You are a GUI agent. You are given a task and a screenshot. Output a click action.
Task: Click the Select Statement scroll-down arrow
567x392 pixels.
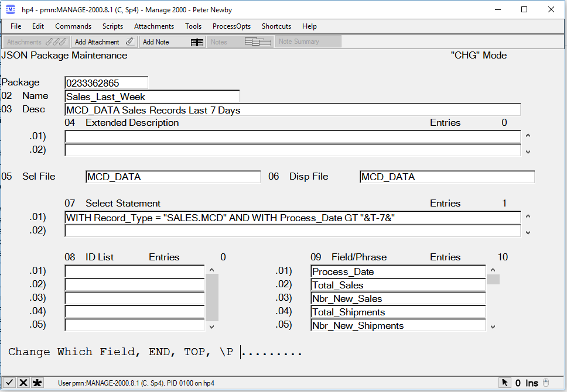click(528, 233)
